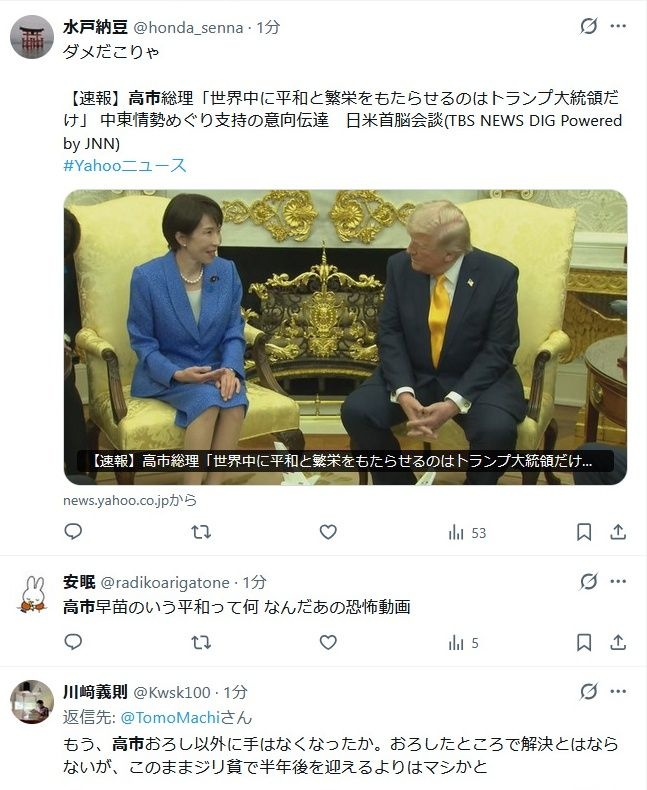Open Grok icon on 水戸納豆 post
The height and width of the screenshot is (790, 647).
[589, 26]
